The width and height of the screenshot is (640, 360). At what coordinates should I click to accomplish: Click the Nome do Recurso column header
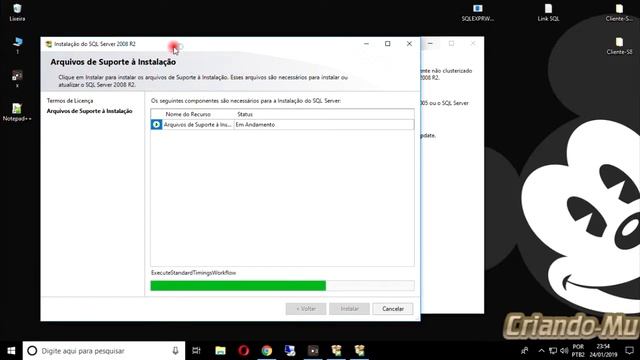[188, 114]
